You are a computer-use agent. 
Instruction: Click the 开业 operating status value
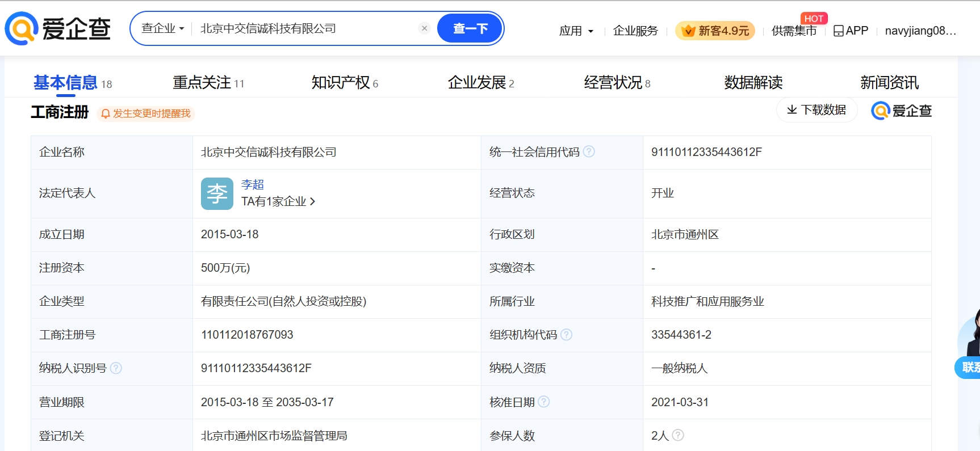click(x=663, y=193)
